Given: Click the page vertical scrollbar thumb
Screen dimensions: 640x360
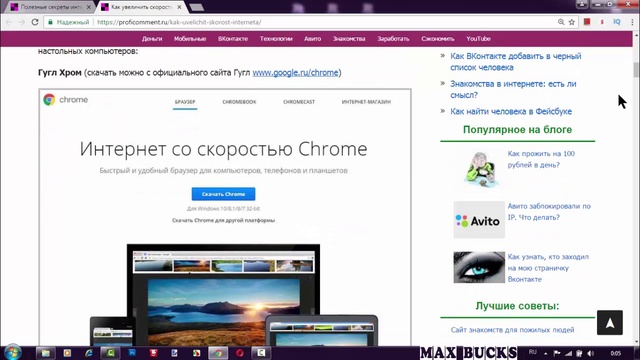Looking at the screenshot, I should click(636, 70).
